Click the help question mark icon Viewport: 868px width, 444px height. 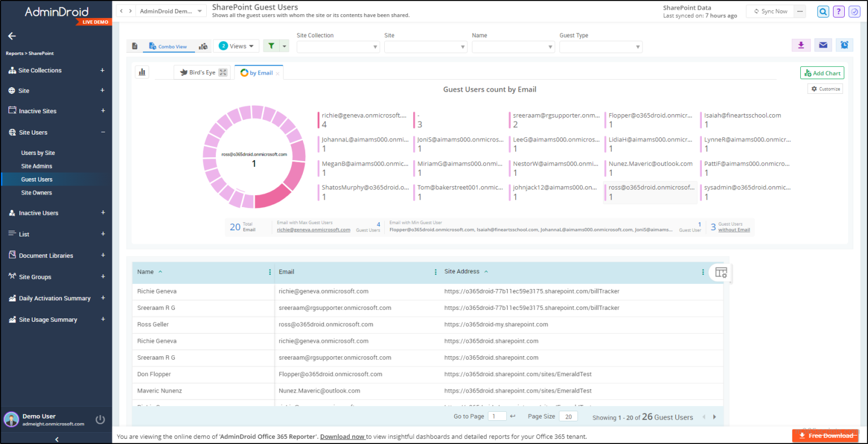click(x=839, y=11)
